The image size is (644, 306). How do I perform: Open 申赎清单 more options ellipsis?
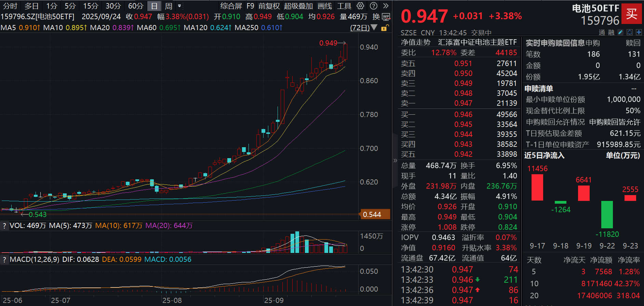tap(634, 89)
